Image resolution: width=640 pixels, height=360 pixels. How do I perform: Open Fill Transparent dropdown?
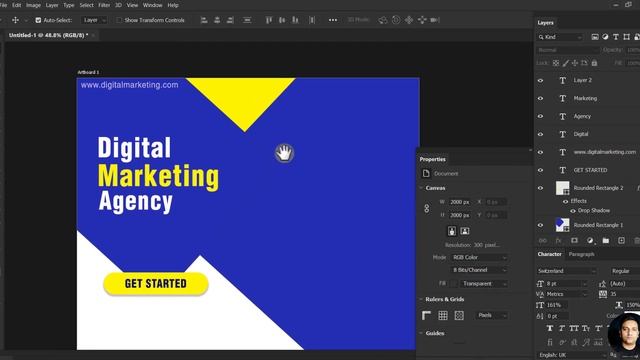[x=484, y=284]
